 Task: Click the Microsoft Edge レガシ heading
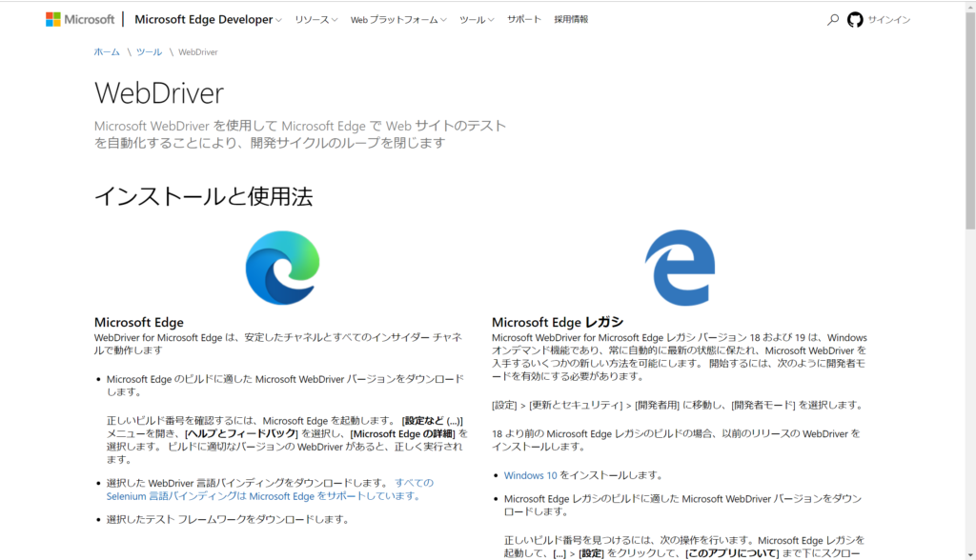557,322
